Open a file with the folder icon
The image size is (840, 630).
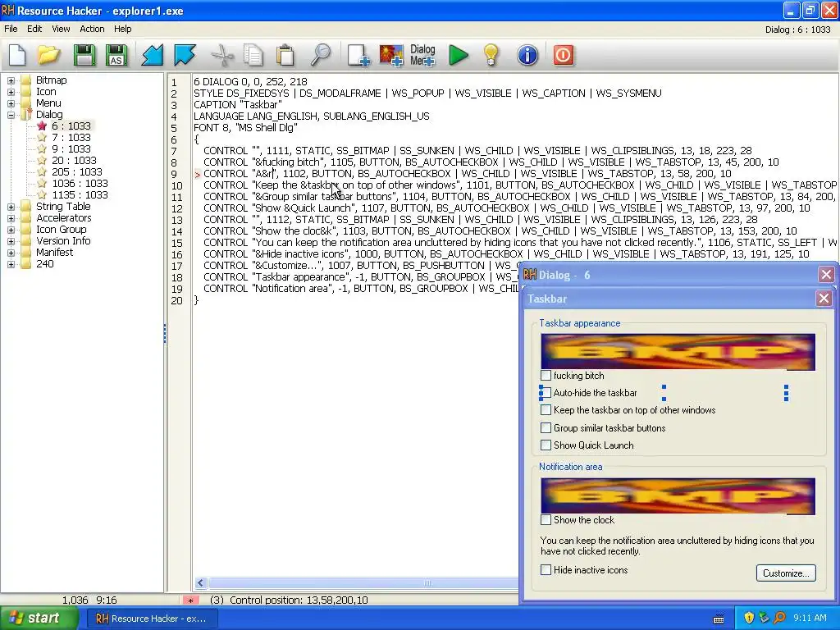tap(49, 55)
